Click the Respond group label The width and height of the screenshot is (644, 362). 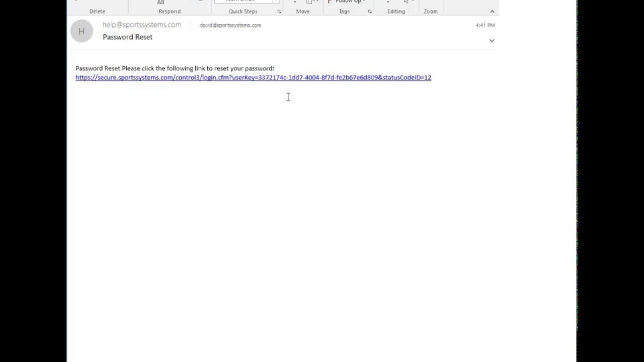click(170, 11)
